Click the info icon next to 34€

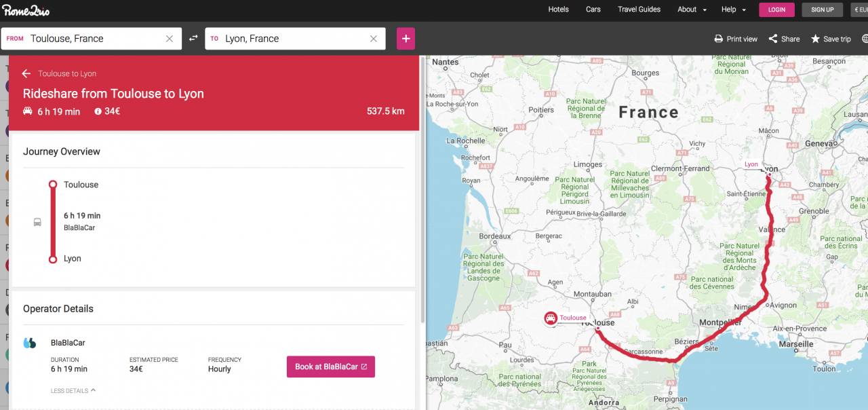[x=98, y=111]
